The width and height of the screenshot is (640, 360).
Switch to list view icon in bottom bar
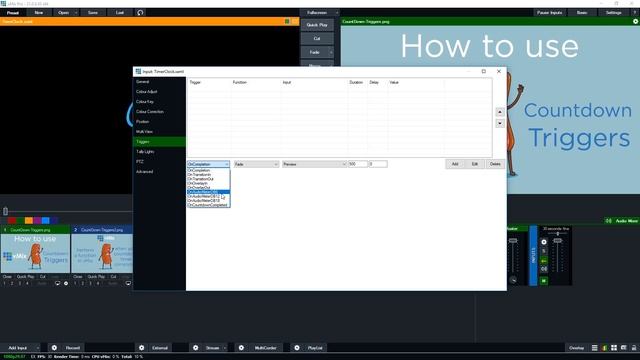[x=595, y=348]
